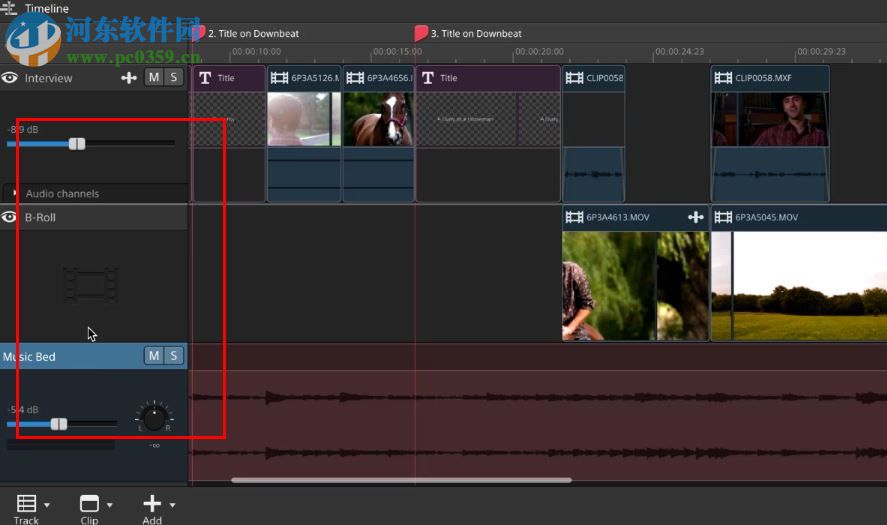887x525 pixels.
Task: Select the first CLIP0058 clip
Action: tap(593, 133)
